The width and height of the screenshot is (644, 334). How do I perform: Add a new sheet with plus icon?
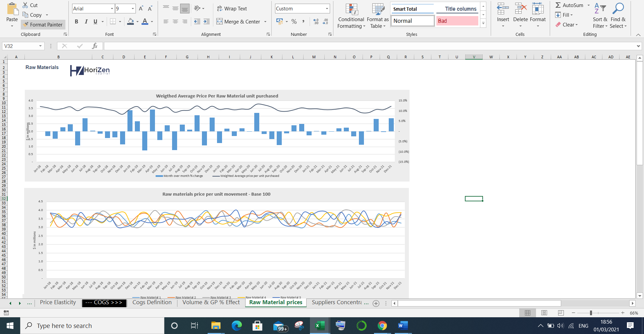[376, 303]
